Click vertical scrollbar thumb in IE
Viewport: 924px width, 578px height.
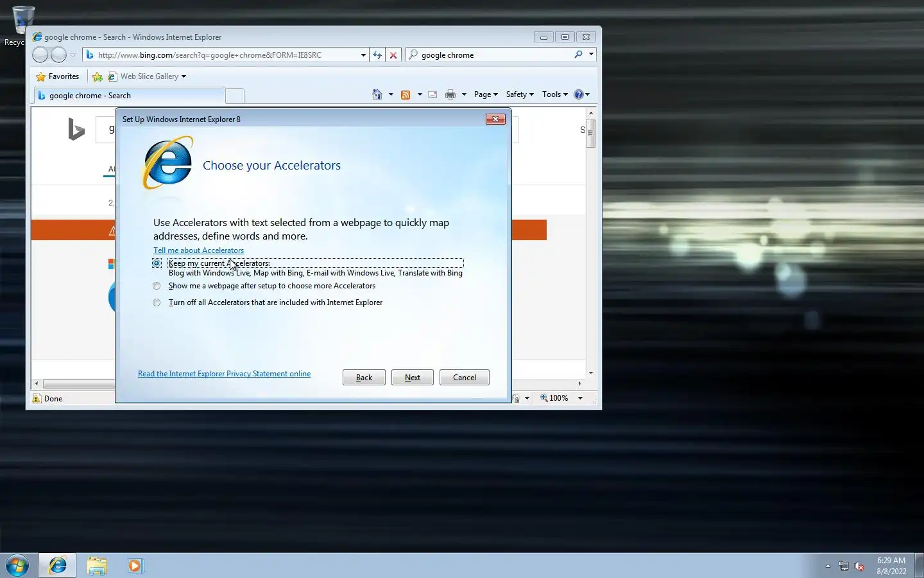tap(590, 133)
